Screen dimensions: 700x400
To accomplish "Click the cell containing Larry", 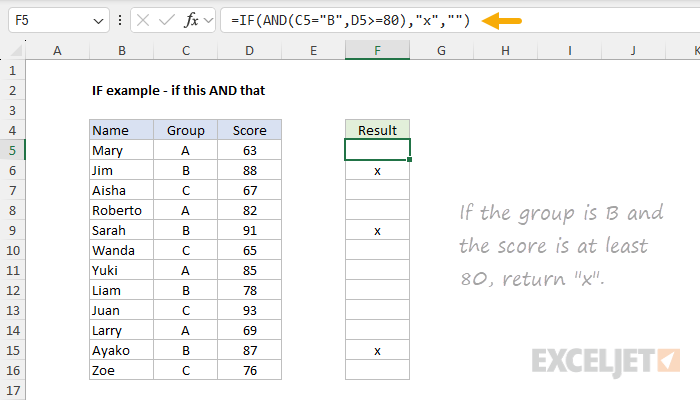I will click(x=121, y=330).
